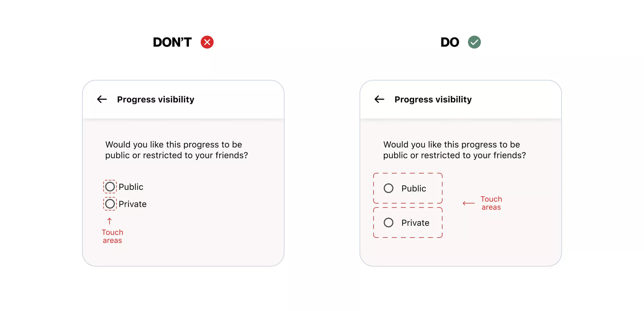644x311 pixels.
Task: Click the green checkmark icon beside DO
Action: (474, 42)
